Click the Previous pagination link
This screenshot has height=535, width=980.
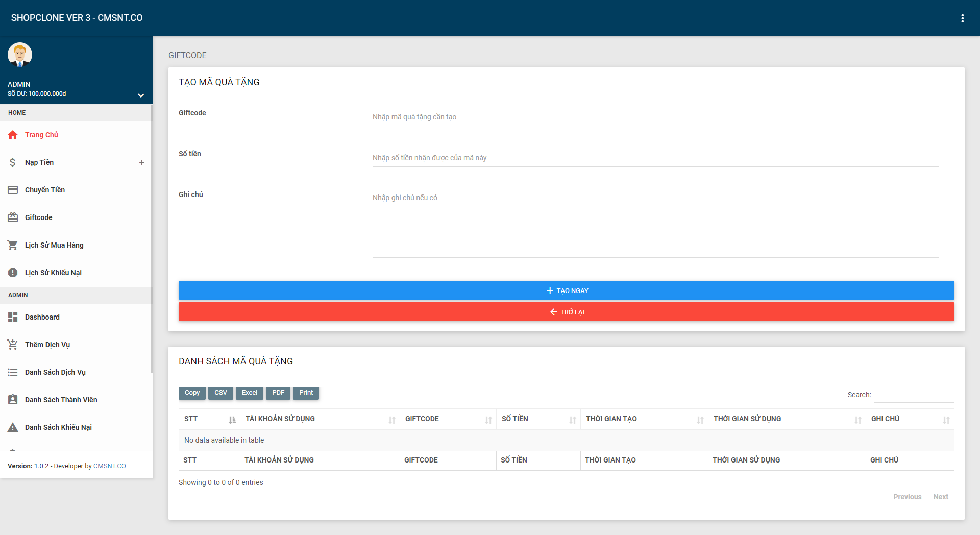coord(907,497)
